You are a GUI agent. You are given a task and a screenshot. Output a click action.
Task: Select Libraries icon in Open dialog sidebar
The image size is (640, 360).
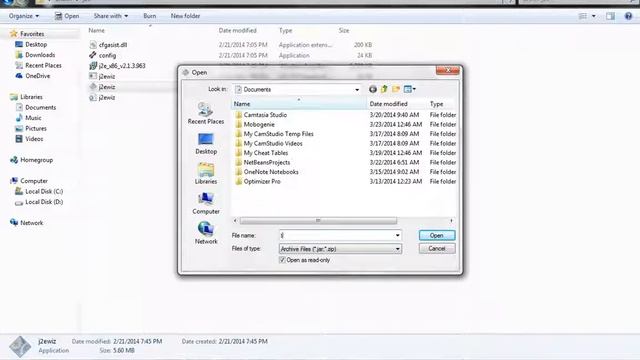[206, 173]
